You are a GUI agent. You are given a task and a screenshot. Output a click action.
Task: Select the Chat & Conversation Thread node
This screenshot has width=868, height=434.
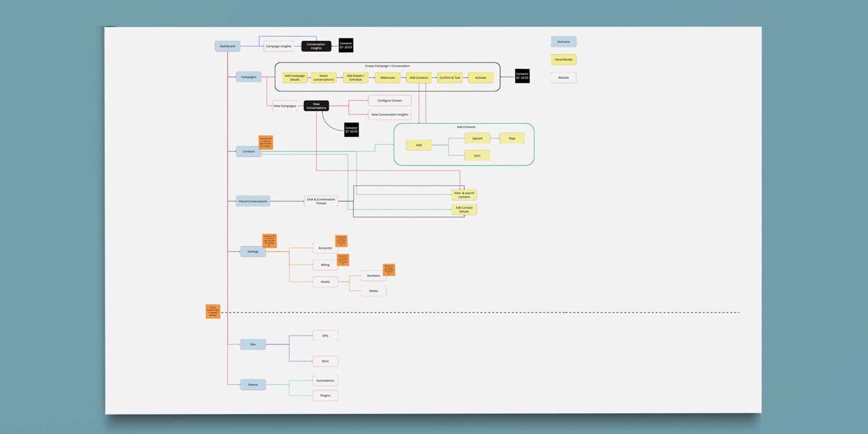(321, 201)
